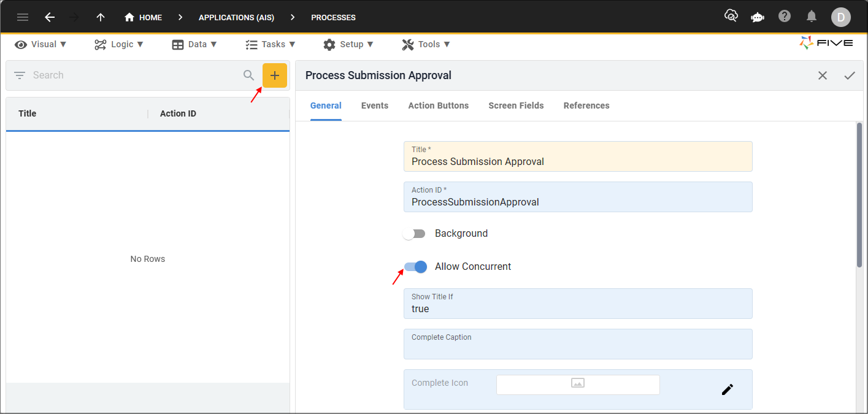Switch to the Events tab
Screen dimensions: 868x414
coord(374,105)
